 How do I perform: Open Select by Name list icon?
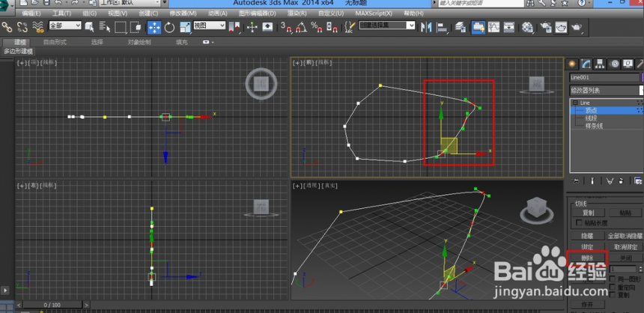(105, 27)
